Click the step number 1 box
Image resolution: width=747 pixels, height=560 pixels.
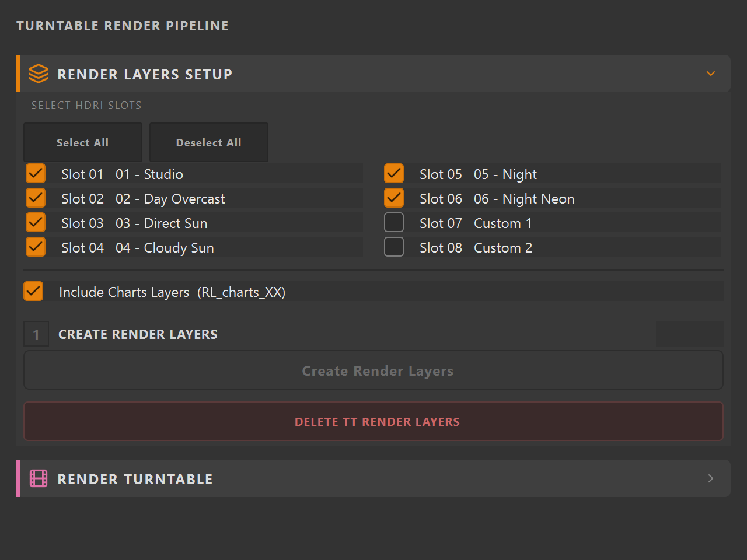point(36,334)
